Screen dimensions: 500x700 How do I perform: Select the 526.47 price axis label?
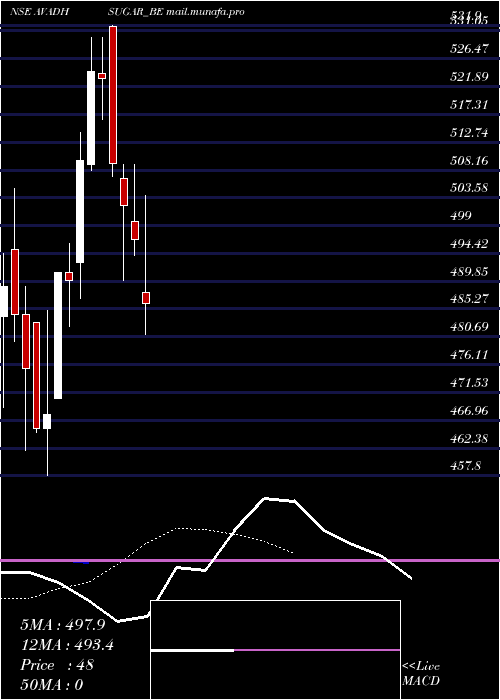tap(469, 49)
